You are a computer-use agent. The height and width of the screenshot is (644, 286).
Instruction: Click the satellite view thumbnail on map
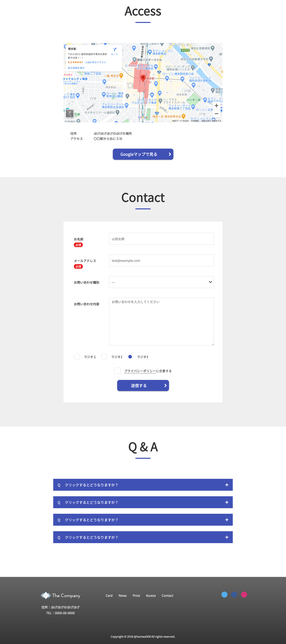[70, 113]
